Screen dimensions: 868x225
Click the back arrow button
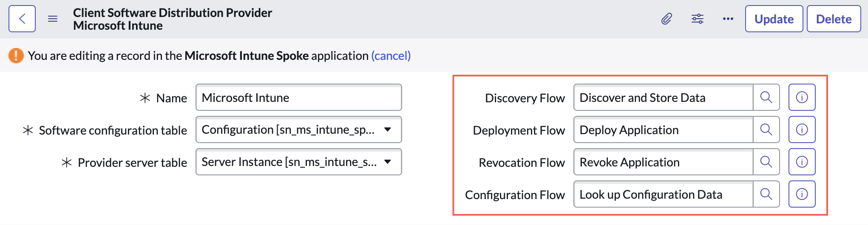click(22, 19)
